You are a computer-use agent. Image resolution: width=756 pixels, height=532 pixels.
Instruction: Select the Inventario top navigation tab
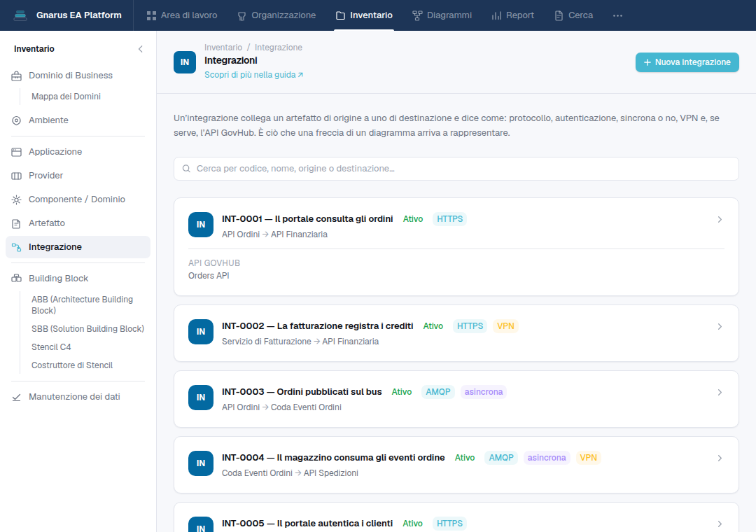364,15
